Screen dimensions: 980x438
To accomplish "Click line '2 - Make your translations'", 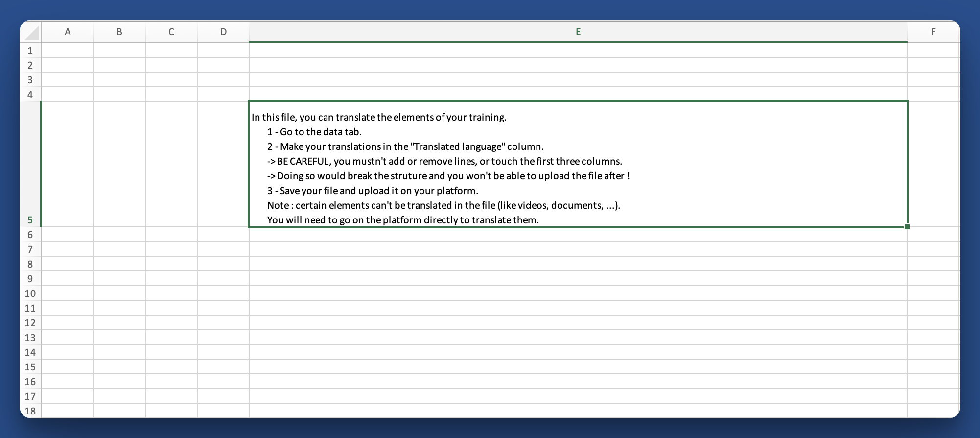I will coord(405,146).
